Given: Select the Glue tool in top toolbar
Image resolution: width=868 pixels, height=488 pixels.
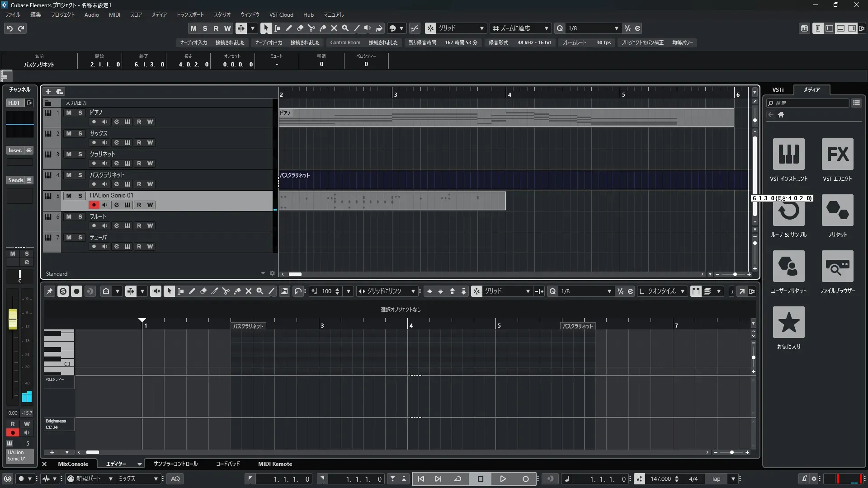Looking at the screenshot, I should pyautogui.click(x=323, y=28).
